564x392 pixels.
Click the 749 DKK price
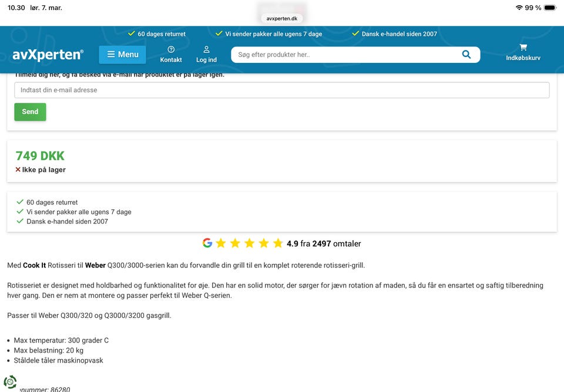coord(40,156)
